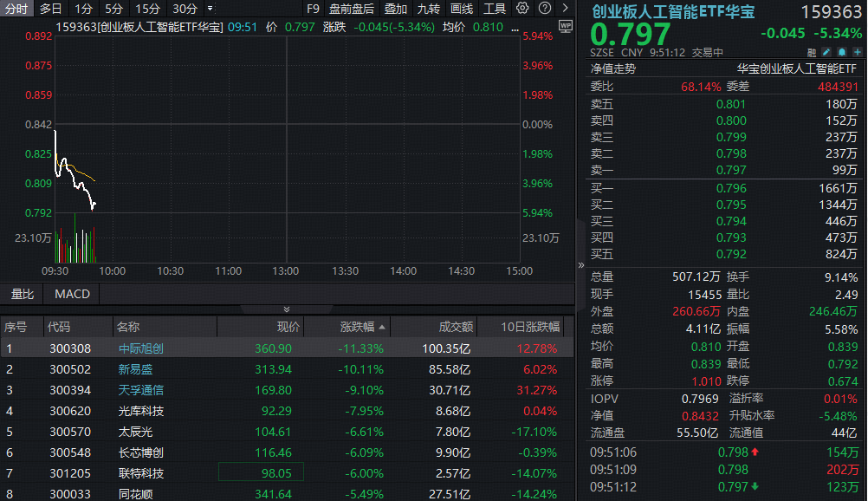868x501 pixels.
Task: Open the price alert bell icon
Action: click(841, 52)
